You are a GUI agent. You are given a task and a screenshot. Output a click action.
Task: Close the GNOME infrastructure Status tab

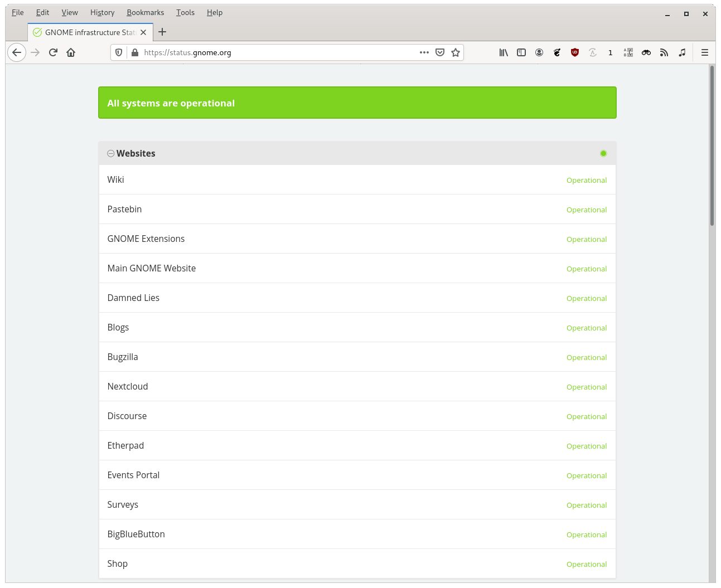point(143,32)
